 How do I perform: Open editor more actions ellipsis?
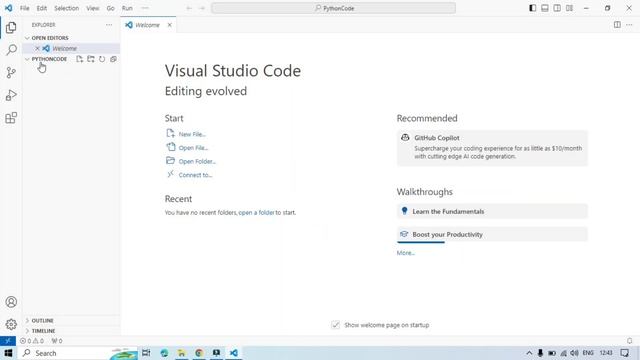[629, 25]
